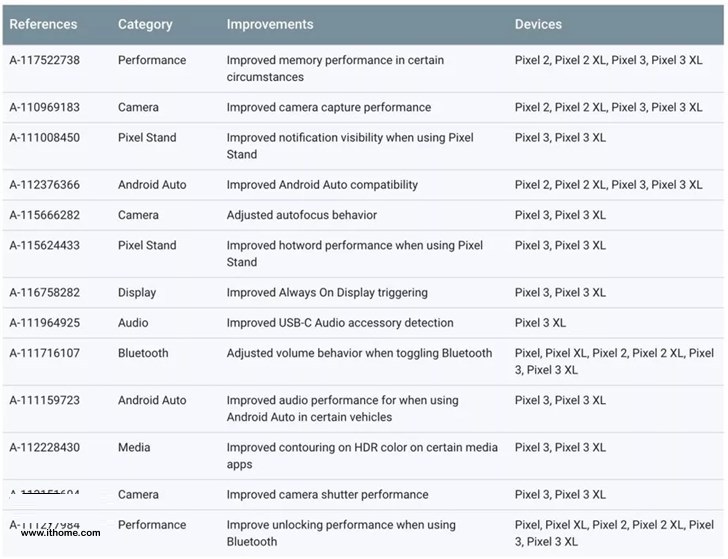Select reference A-115624433
Screen dimensions: 728x559
tap(45, 245)
